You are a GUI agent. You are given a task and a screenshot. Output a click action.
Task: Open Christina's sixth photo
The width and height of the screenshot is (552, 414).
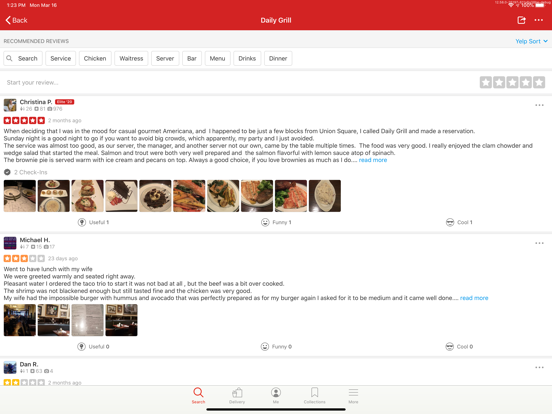tap(189, 196)
